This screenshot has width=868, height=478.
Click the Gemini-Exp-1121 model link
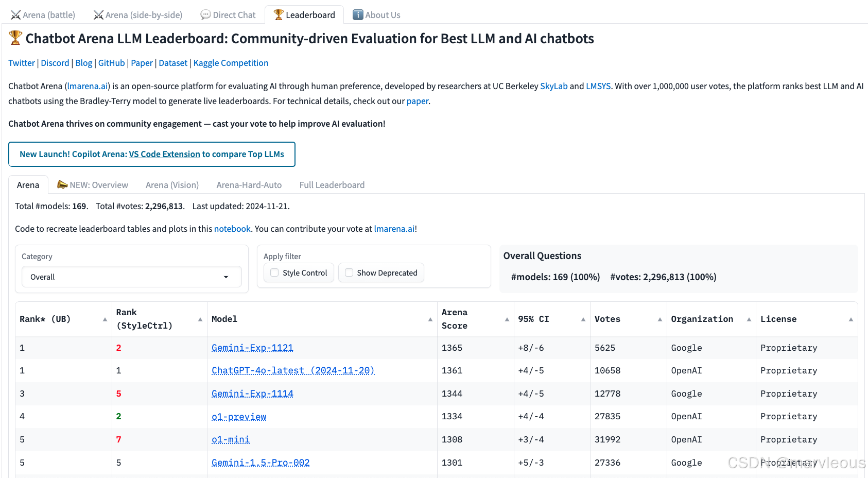[252, 348]
